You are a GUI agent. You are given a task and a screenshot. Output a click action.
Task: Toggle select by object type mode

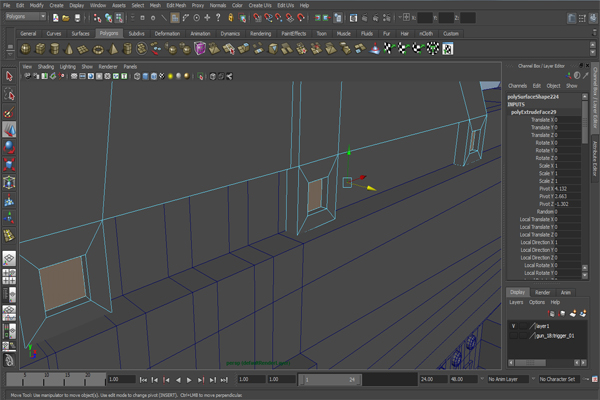tap(109, 18)
